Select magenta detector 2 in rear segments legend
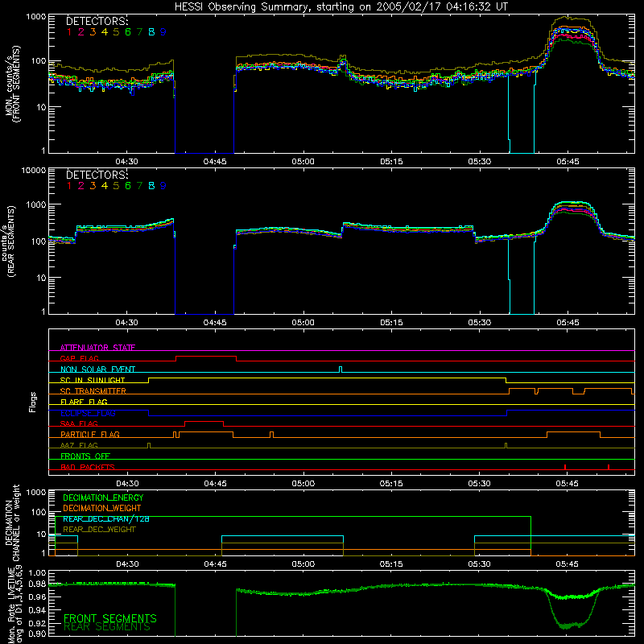644x644 pixels. [x=81, y=186]
